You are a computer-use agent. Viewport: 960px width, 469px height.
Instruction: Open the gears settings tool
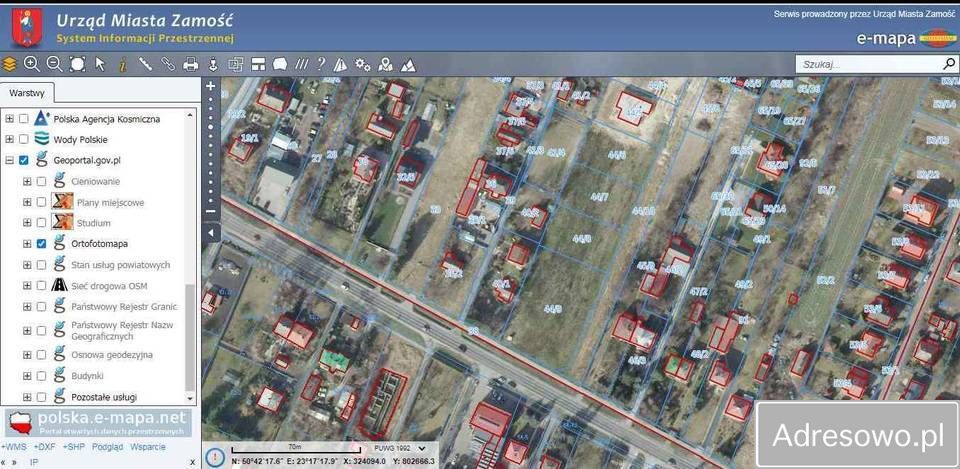coord(362,64)
